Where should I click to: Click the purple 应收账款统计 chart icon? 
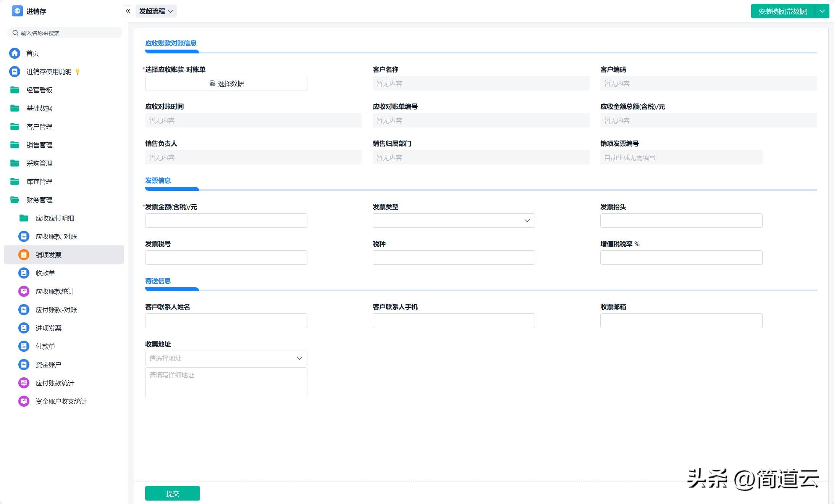24,291
